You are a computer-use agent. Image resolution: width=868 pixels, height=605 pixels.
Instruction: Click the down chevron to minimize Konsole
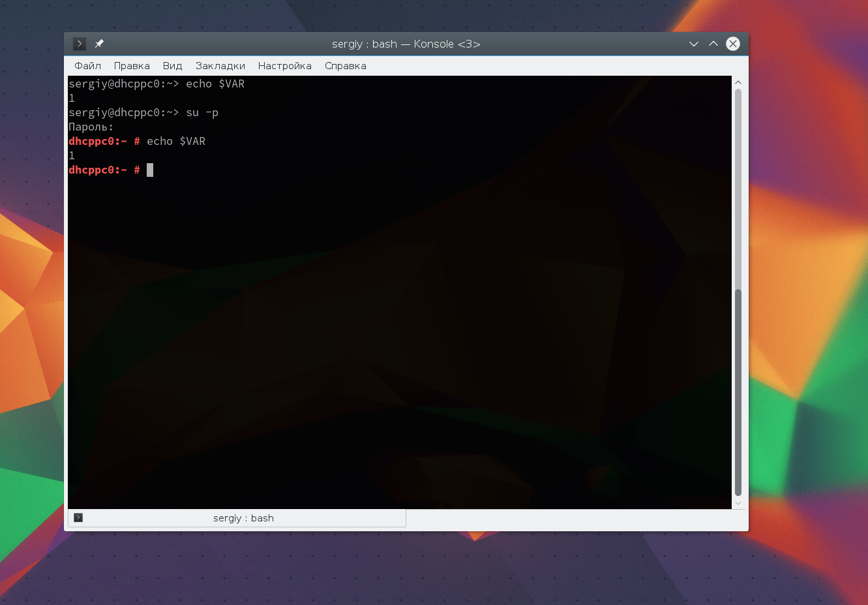click(x=693, y=44)
